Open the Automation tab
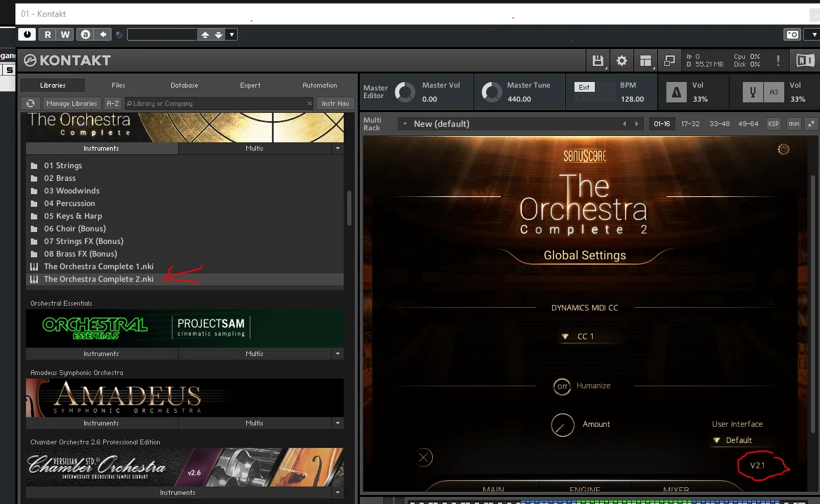Viewport: 820px width, 504px height. point(320,86)
